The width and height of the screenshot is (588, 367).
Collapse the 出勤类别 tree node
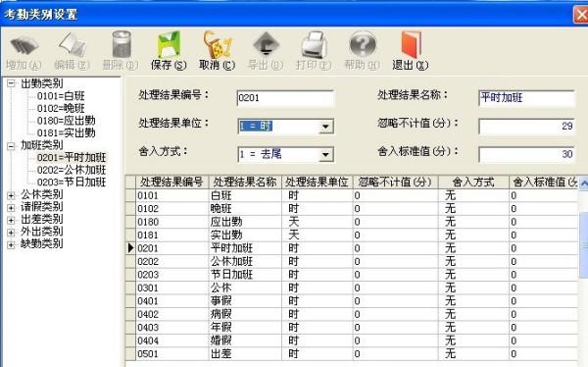pos(11,83)
